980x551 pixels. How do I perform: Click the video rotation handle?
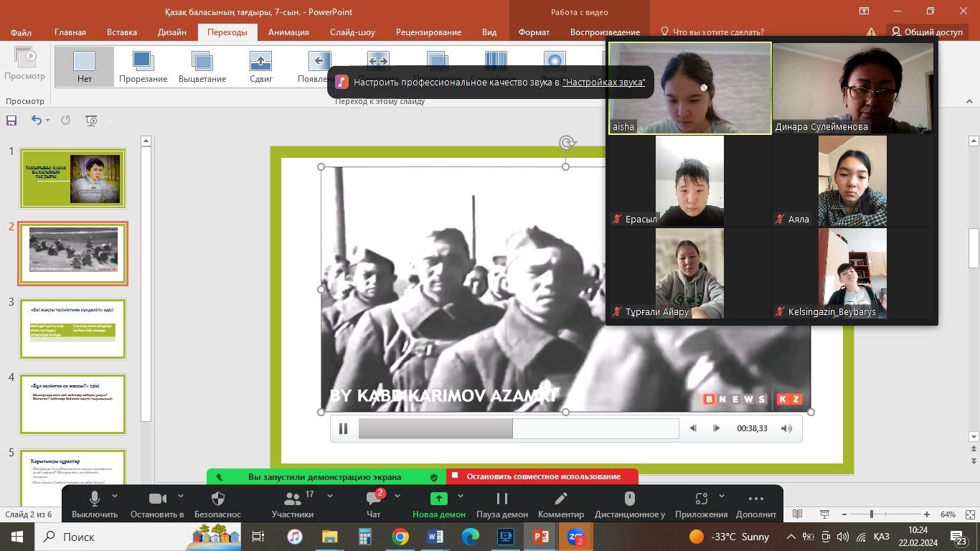click(567, 143)
